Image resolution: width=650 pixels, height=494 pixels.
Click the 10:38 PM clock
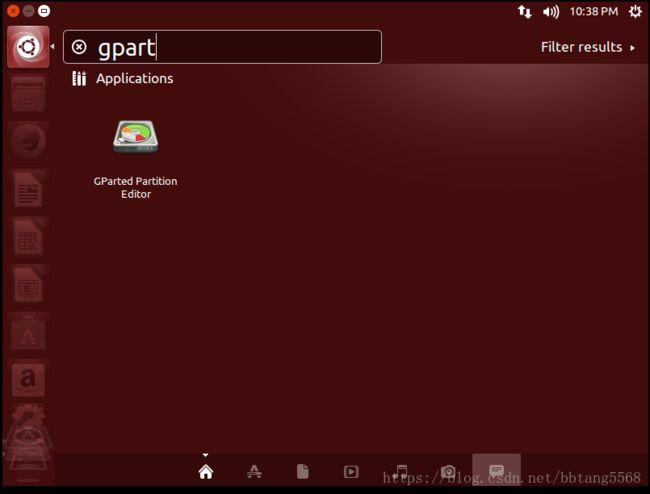click(594, 12)
